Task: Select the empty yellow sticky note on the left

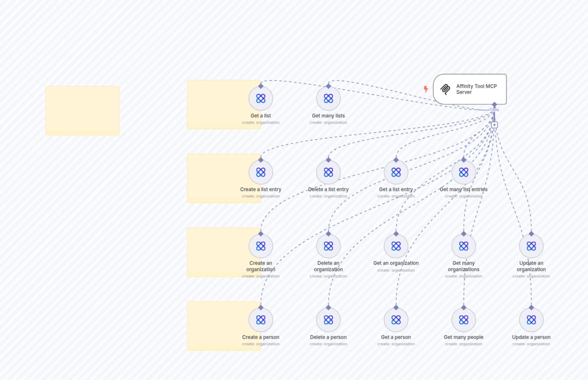Action: point(82,110)
